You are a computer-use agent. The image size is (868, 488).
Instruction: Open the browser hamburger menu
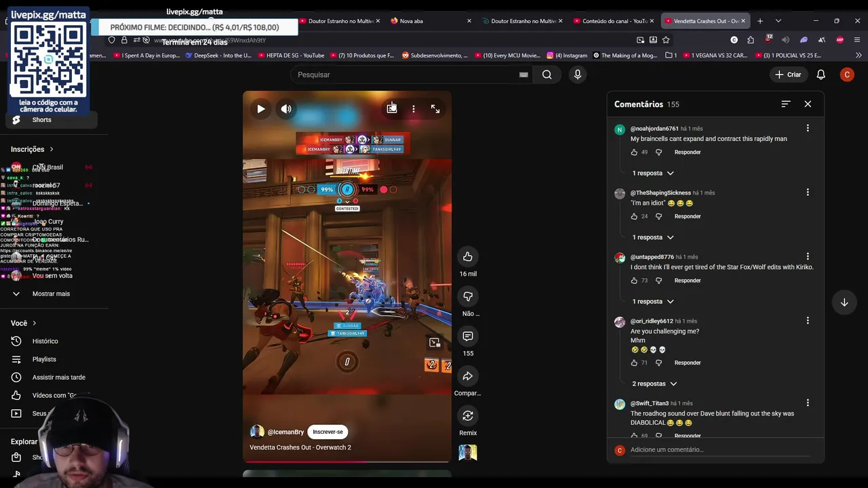857,40
